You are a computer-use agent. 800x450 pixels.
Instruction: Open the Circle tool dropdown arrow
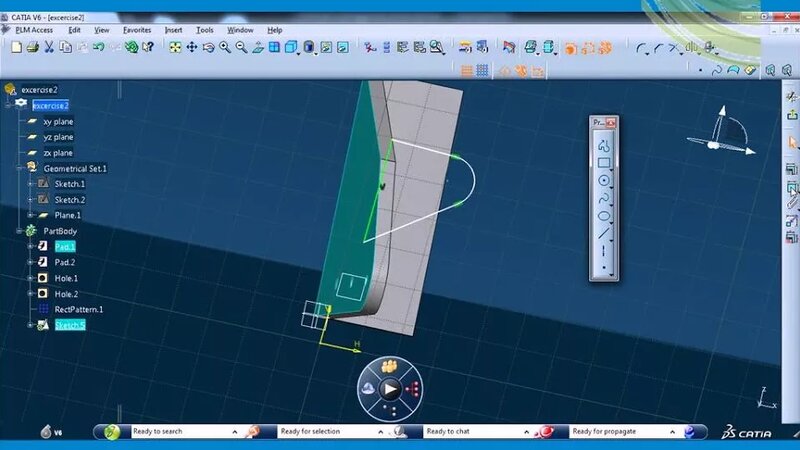tap(611, 187)
